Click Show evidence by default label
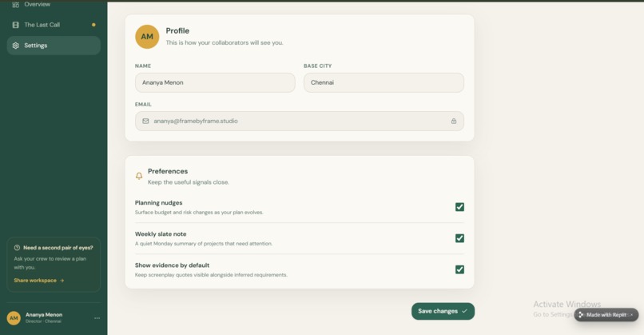The width and height of the screenshot is (644, 335). (x=172, y=265)
